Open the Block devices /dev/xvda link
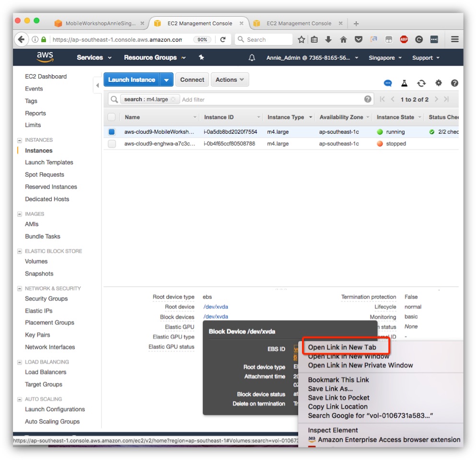 (216, 316)
